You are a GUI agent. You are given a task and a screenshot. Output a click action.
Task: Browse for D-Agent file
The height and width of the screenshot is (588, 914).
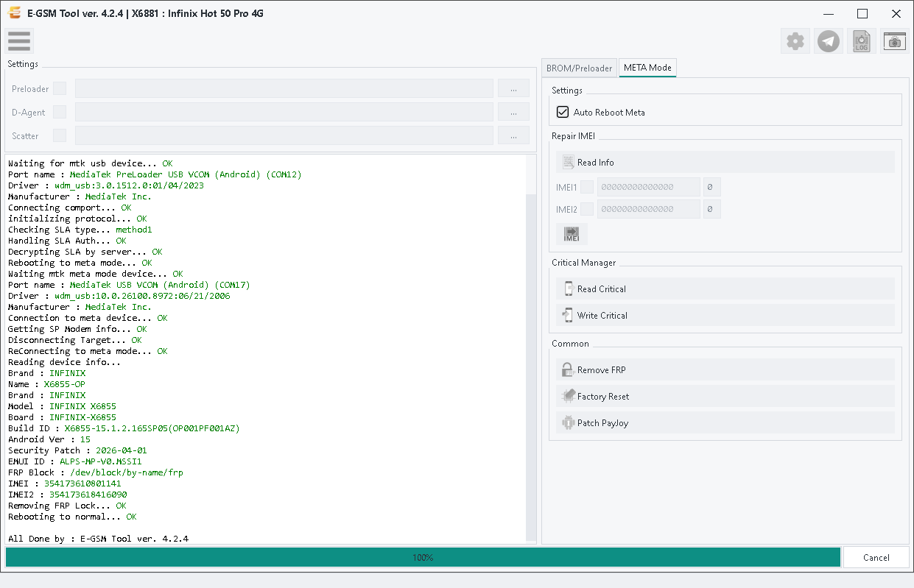click(x=513, y=112)
